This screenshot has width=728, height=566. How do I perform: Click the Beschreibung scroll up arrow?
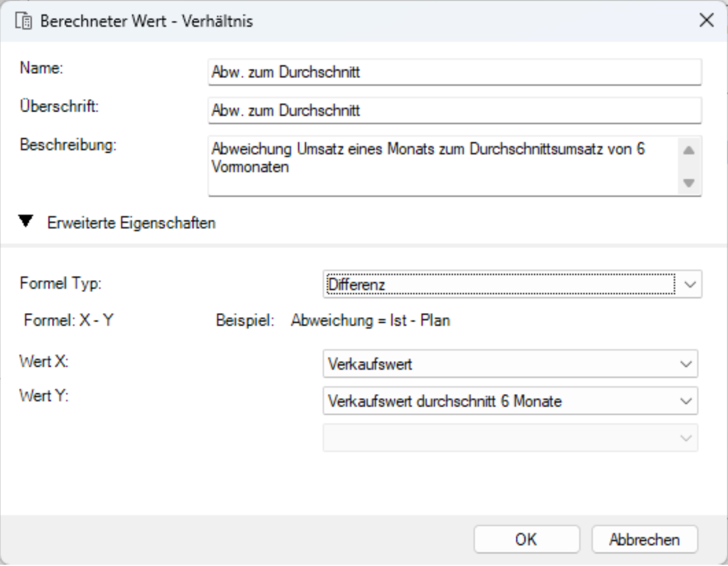pyautogui.click(x=689, y=151)
